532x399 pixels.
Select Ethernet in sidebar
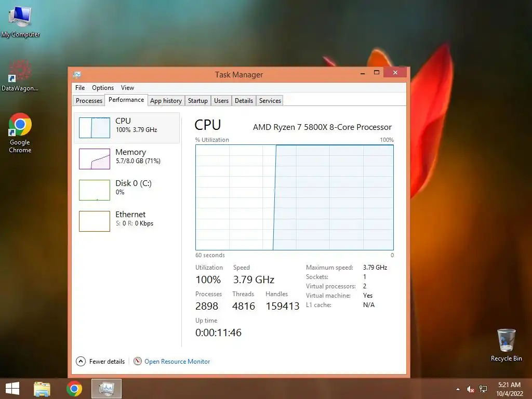(x=127, y=221)
